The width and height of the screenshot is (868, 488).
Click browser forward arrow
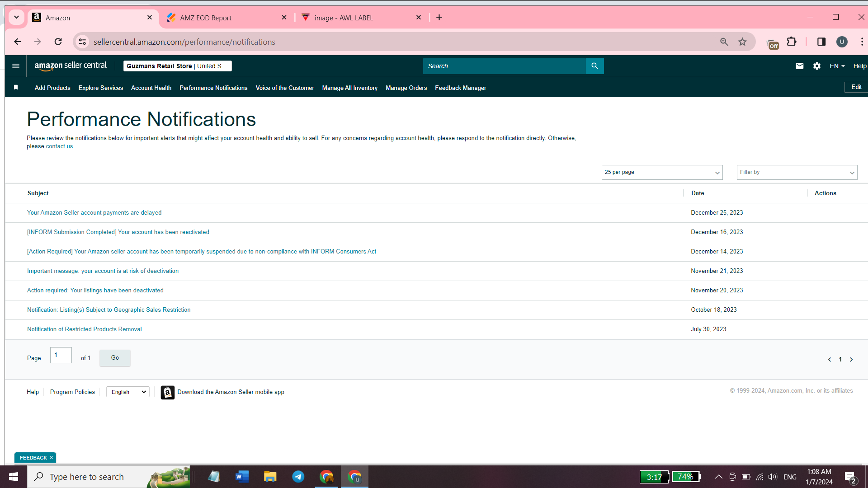38,42
